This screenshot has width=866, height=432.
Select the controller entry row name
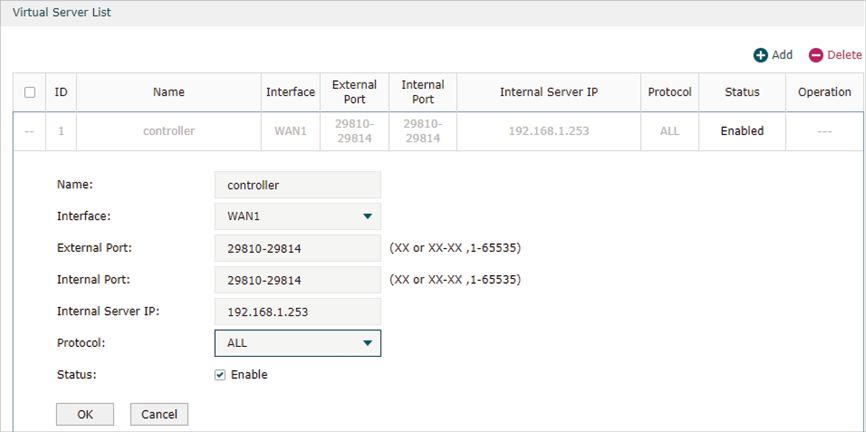(x=169, y=131)
